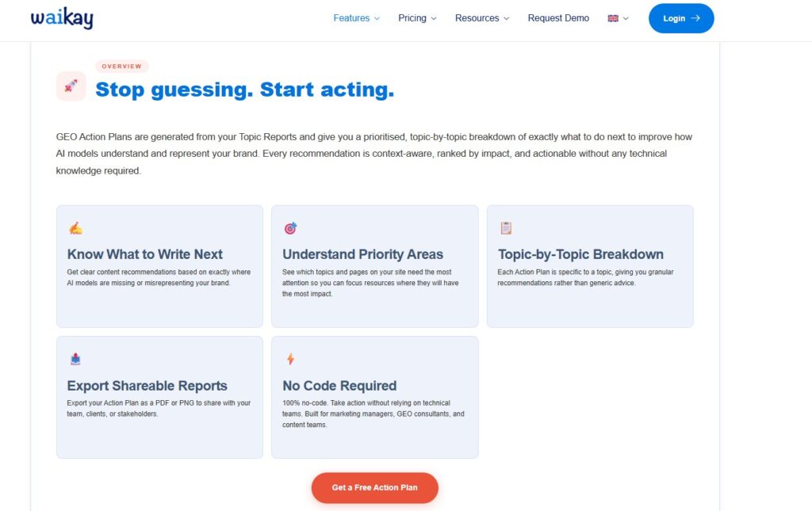Expand the Features dropdown chevron
Image resolution: width=812 pixels, height=511 pixels.
point(377,19)
